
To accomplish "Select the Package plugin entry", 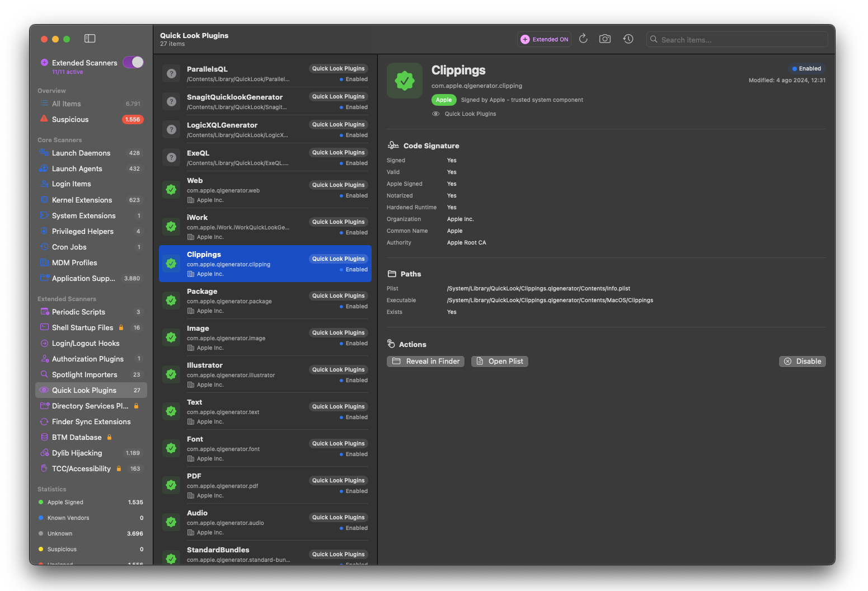I will (x=265, y=301).
